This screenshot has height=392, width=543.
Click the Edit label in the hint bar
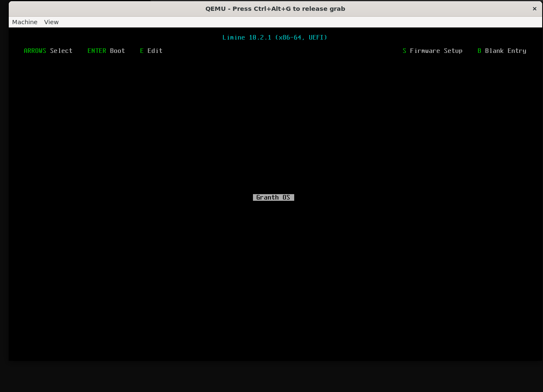click(155, 51)
